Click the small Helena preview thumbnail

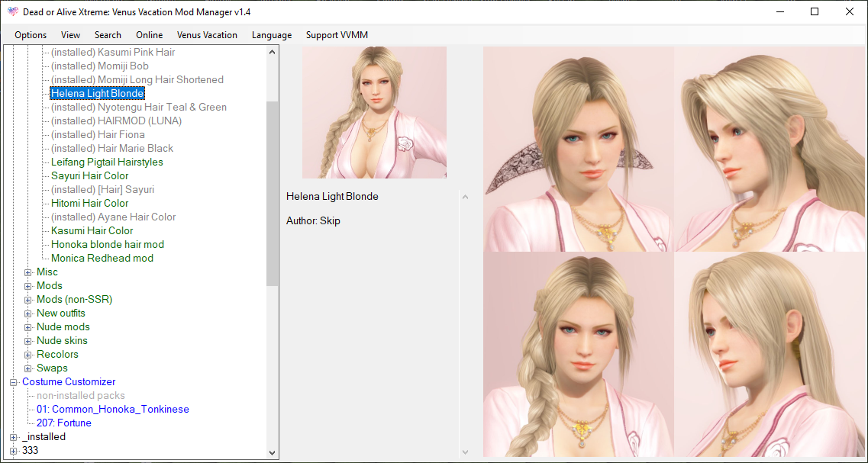[x=374, y=112]
